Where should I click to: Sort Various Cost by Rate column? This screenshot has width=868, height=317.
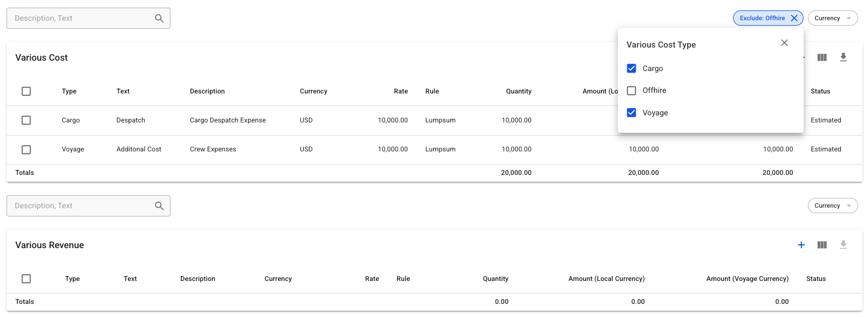pos(400,91)
